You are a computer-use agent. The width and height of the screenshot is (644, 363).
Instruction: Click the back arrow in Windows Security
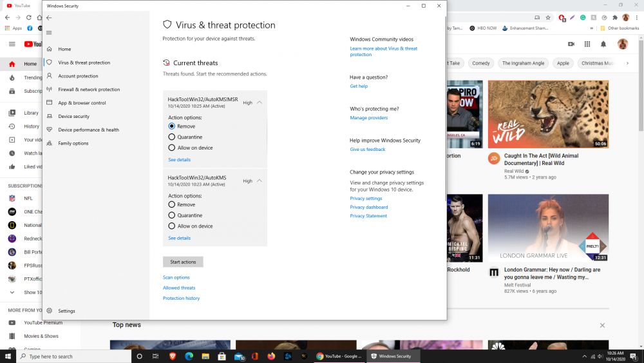[x=50, y=18]
